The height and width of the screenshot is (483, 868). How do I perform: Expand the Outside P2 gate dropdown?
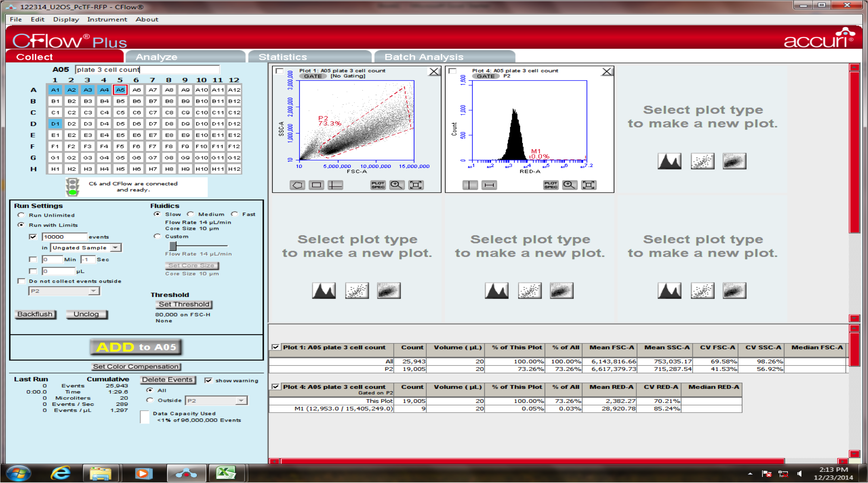[x=241, y=401]
